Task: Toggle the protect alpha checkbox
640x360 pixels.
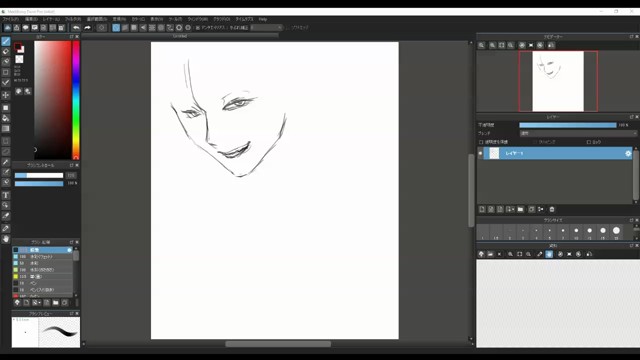Action: pos(481,142)
